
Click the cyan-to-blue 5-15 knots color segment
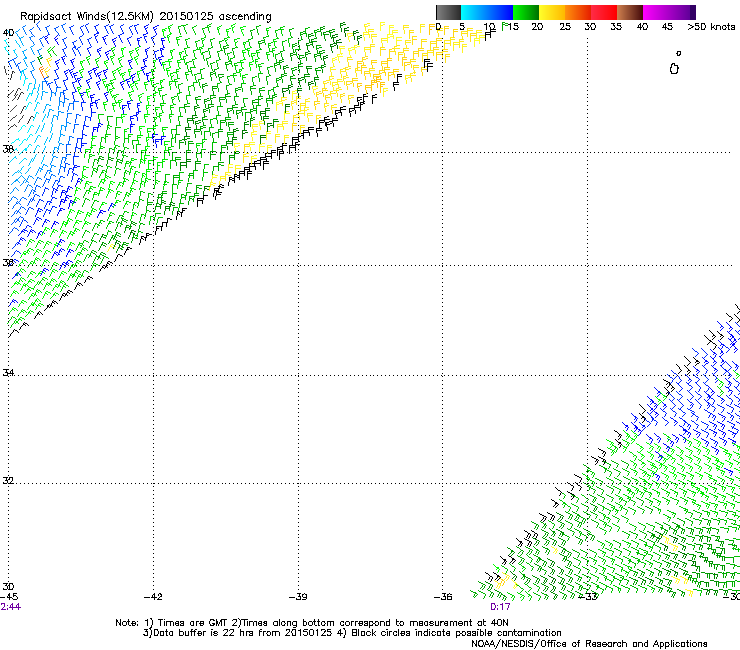[487, 12]
